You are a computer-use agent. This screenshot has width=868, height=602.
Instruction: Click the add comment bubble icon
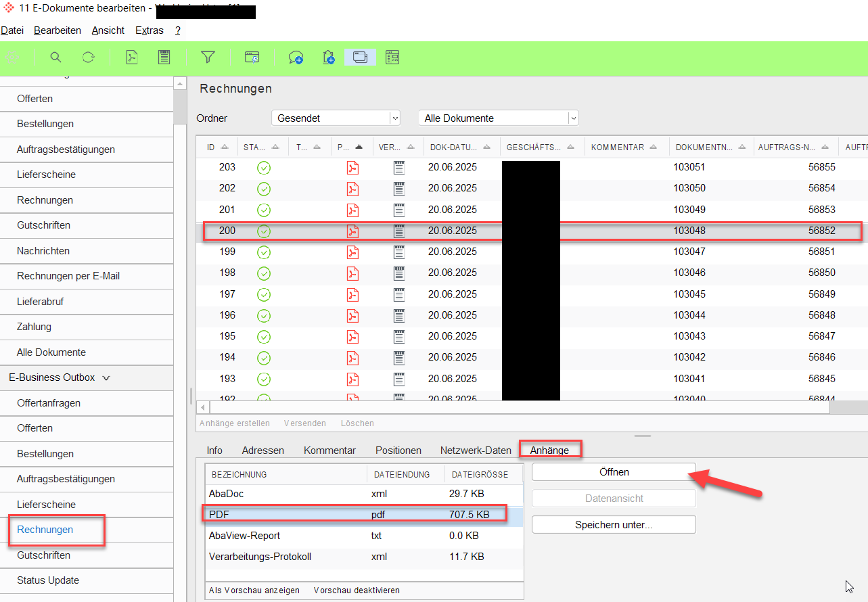pyautogui.click(x=296, y=57)
